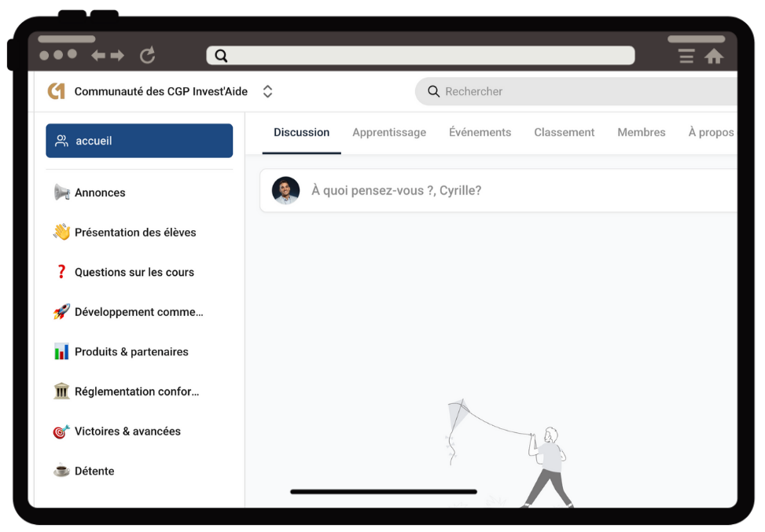Image resolution: width=765 pixels, height=532 pixels.
Task: Click the red question mark icon
Action: [61, 272]
